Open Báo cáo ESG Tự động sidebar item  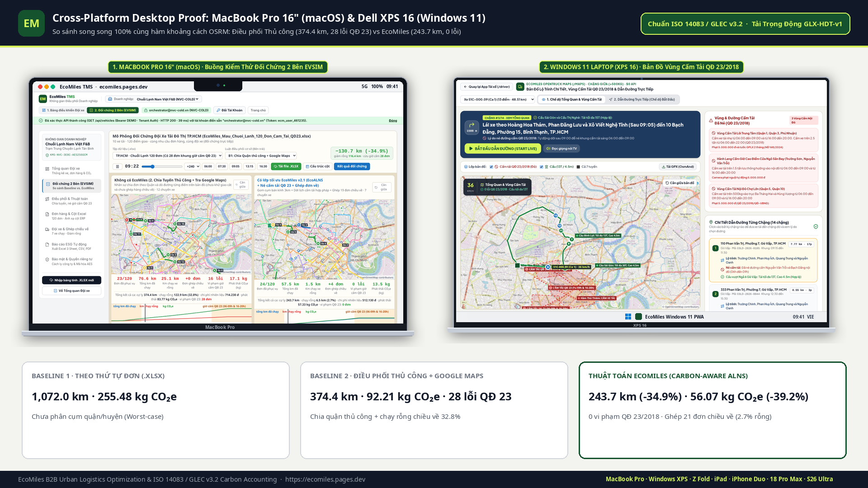(x=71, y=246)
